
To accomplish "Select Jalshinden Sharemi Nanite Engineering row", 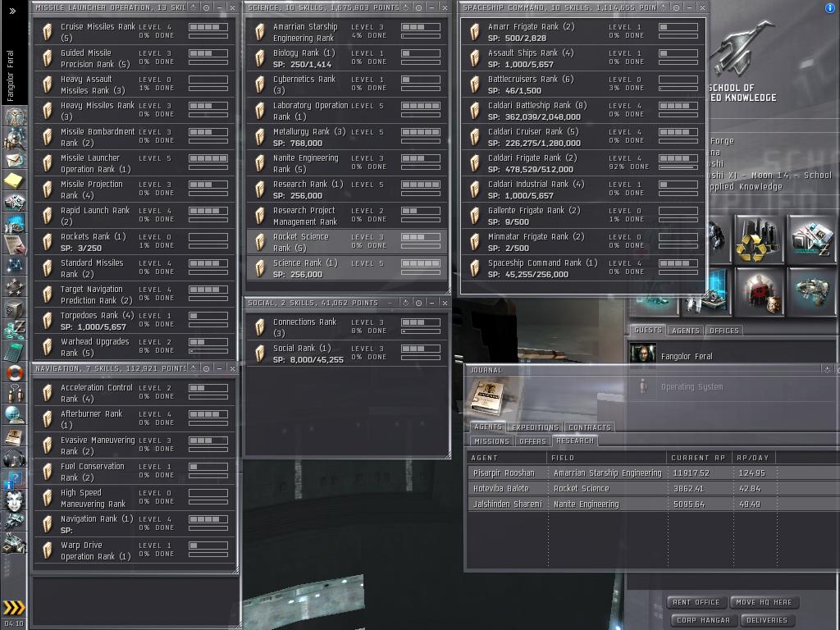I will (654, 504).
